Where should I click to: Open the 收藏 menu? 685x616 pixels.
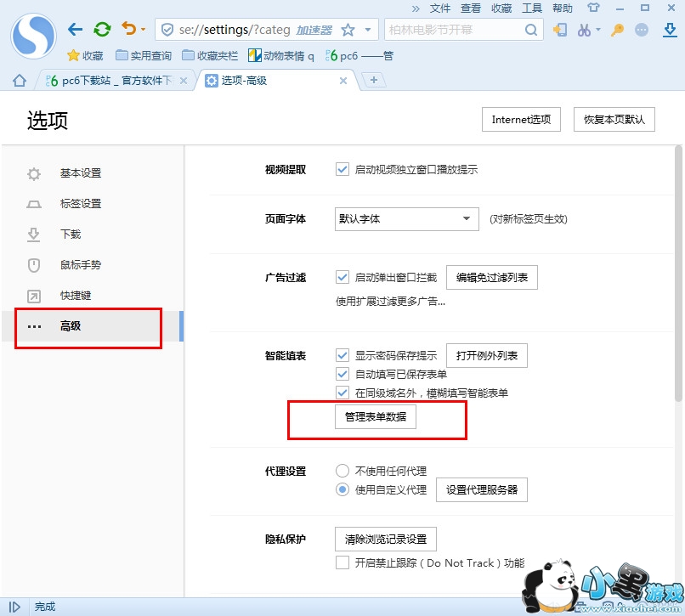[501, 8]
